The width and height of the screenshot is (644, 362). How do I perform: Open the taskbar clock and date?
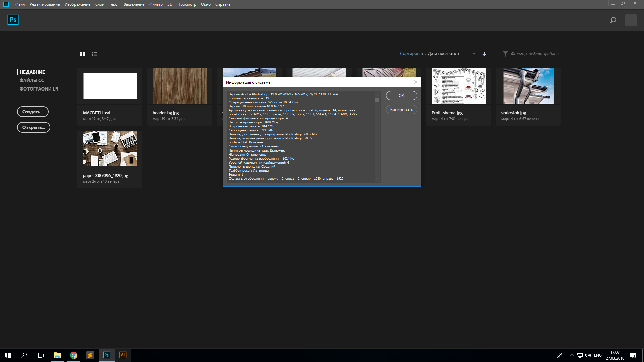click(615, 355)
